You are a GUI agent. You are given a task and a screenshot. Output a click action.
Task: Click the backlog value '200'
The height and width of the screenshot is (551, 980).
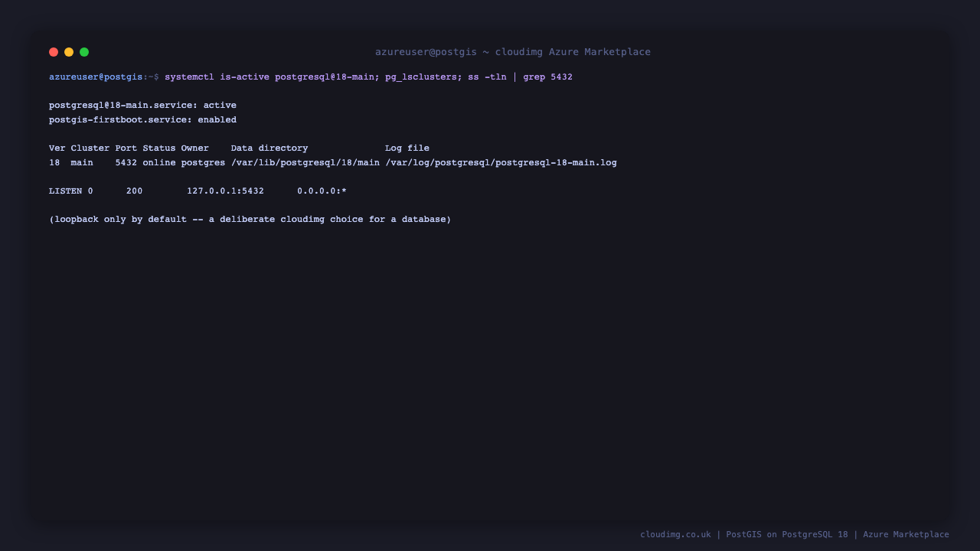click(135, 191)
